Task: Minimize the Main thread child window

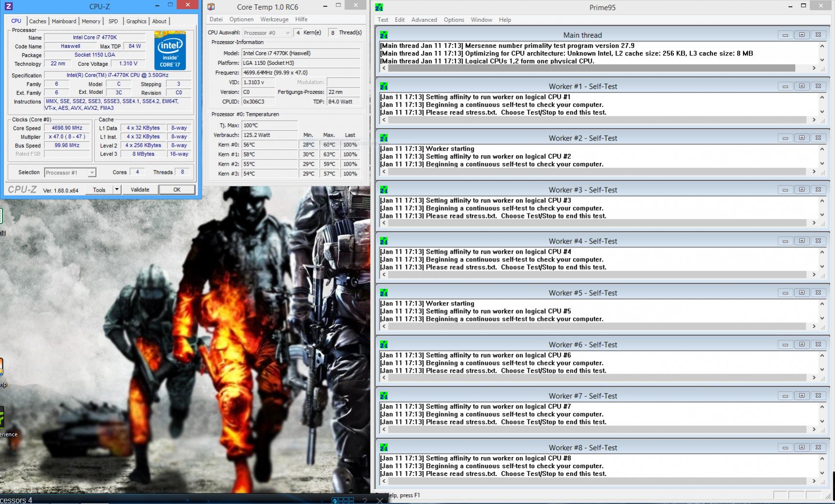Action: (x=785, y=35)
